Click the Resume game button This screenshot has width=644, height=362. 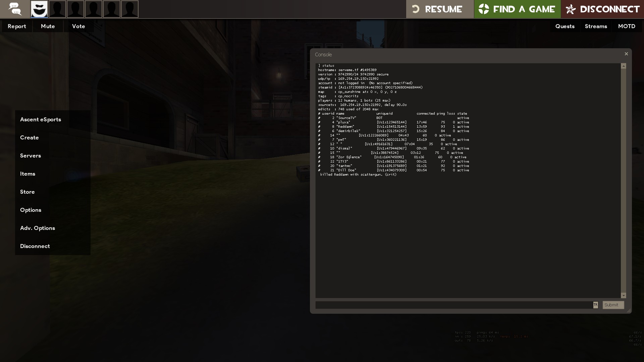click(439, 9)
